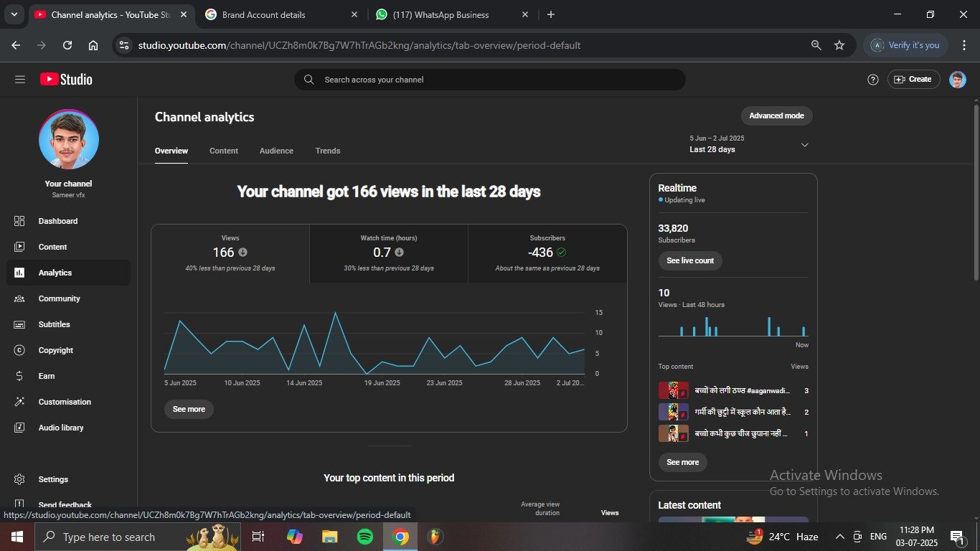Screen dimensions: 980x551
Task: Open Spotify from the taskbar
Action: 365,537
